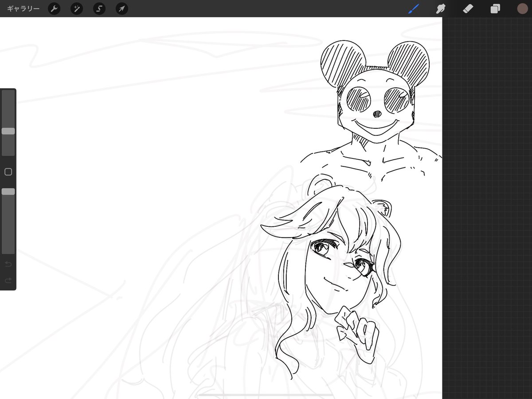Image resolution: width=532 pixels, height=399 pixels.
Task: Tap the square modify button in sidebar
Action: pyautogui.click(x=8, y=172)
